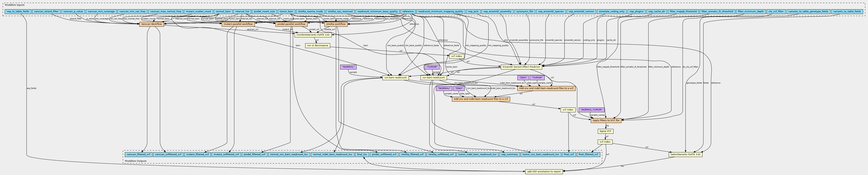Select the Ensembl Variant Effect Predictor node
Screen dimensions: 868x175
pyautogui.click(x=521, y=67)
